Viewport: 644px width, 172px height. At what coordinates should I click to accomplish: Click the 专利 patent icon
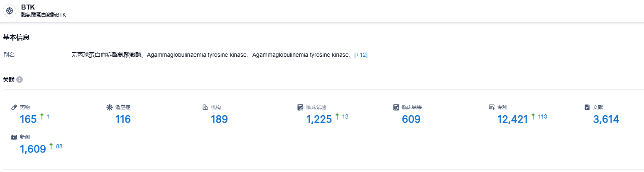coord(492,107)
